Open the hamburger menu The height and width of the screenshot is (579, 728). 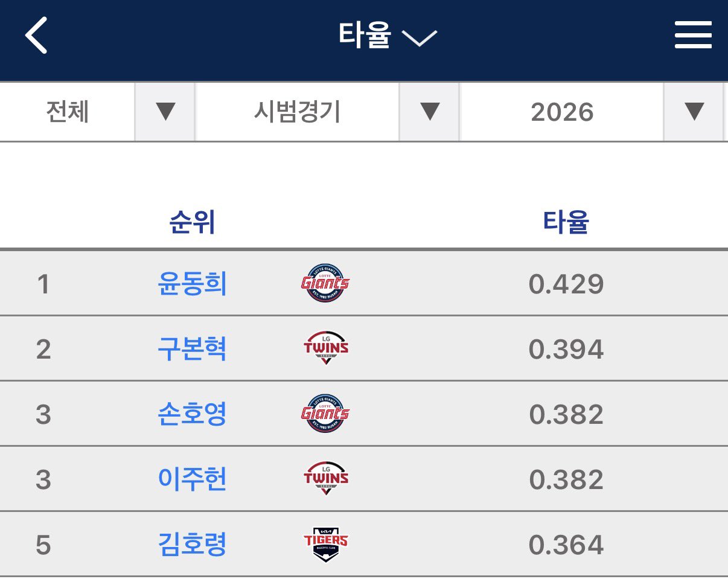692,36
